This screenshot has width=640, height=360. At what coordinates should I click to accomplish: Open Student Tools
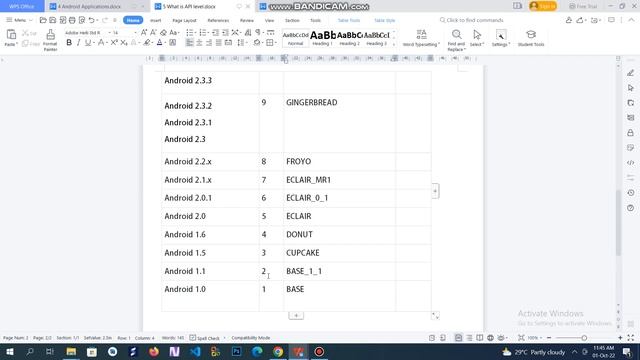pyautogui.click(x=531, y=38)
